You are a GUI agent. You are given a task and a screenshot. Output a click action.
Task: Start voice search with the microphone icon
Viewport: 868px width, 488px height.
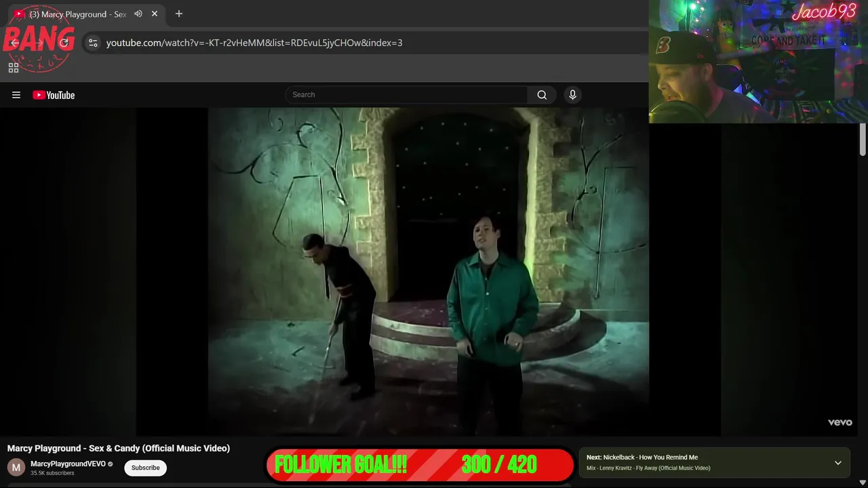(x=572, y=95)
